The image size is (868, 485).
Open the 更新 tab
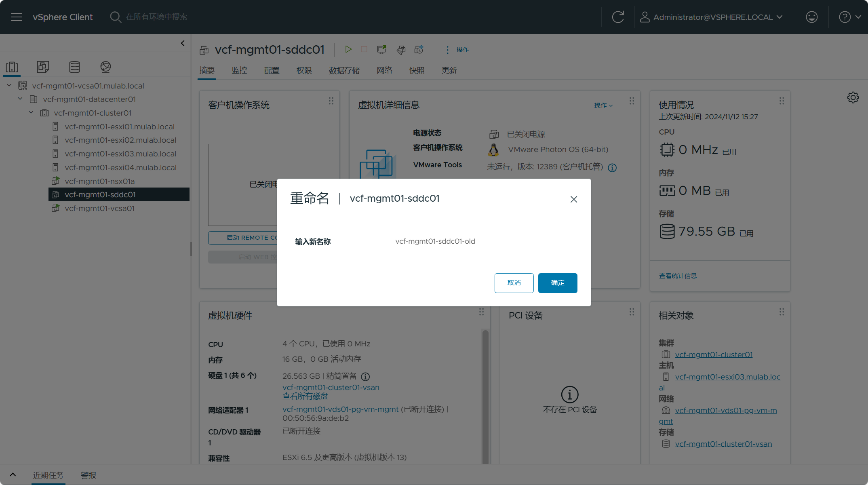(449, 70)
